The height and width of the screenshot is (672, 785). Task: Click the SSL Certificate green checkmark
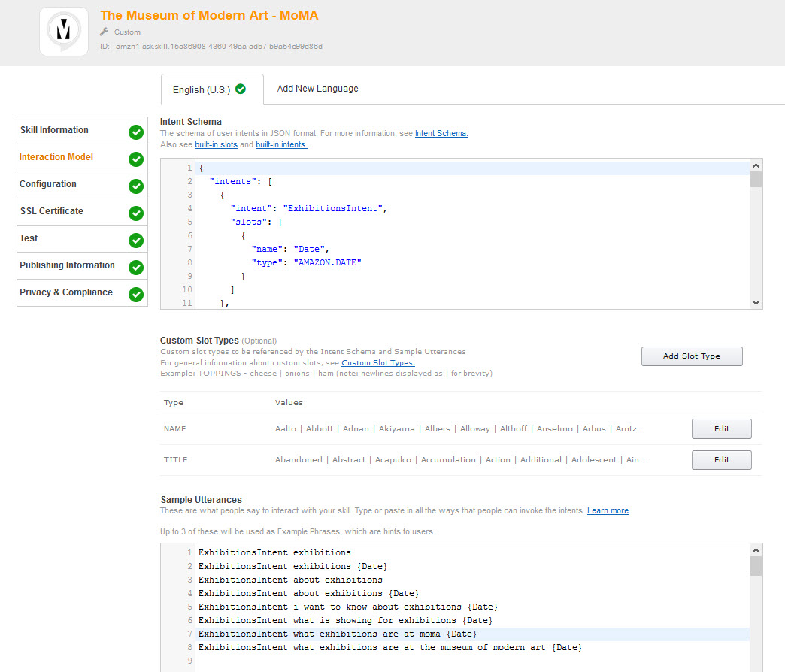pyautogui.click(x=135, y=213)
